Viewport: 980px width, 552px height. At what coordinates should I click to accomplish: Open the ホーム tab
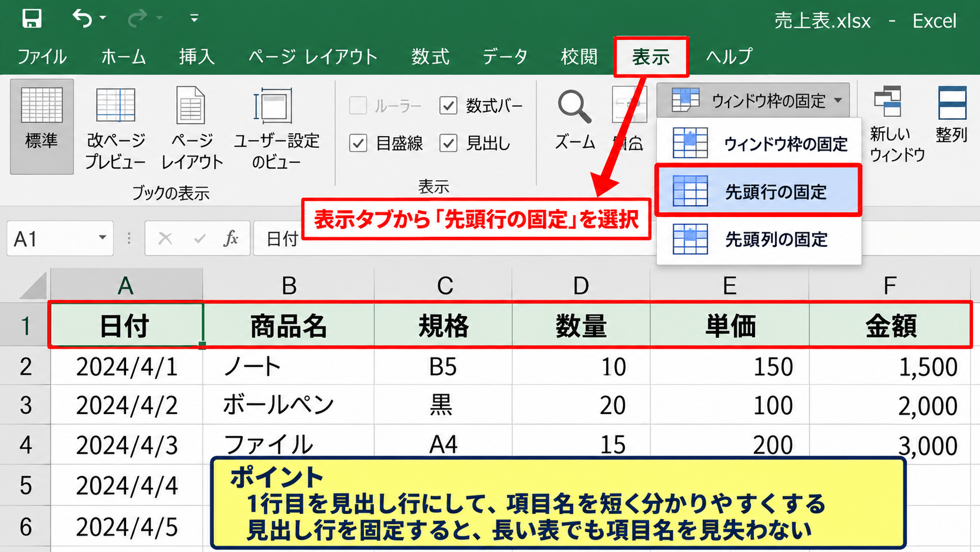(x=124, y=57)
